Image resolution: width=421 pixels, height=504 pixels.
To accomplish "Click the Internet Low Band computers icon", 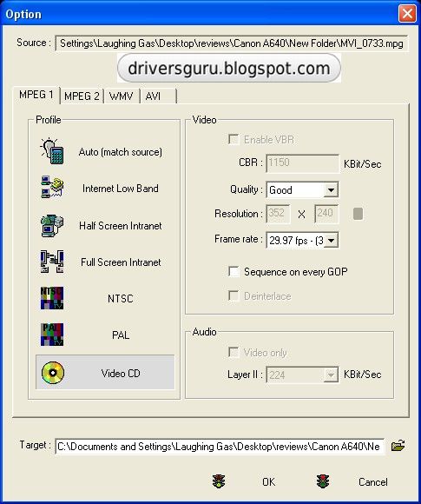I will 52,187.
